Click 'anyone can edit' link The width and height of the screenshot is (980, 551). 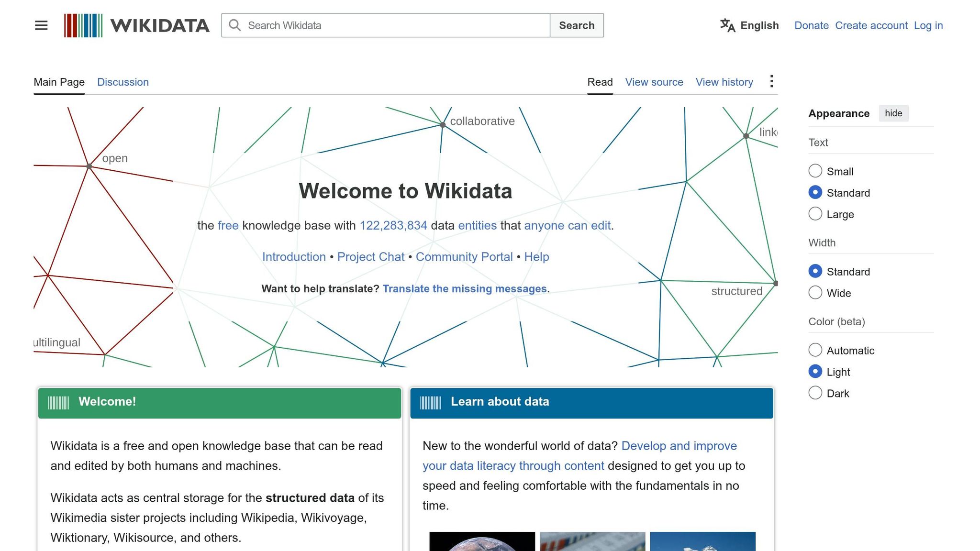pos(568,225)
